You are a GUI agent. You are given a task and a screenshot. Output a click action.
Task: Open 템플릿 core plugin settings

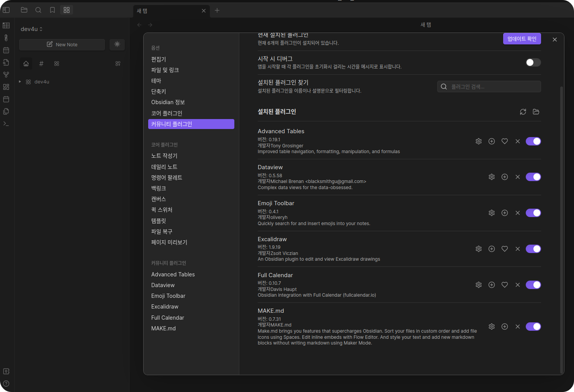191,221
